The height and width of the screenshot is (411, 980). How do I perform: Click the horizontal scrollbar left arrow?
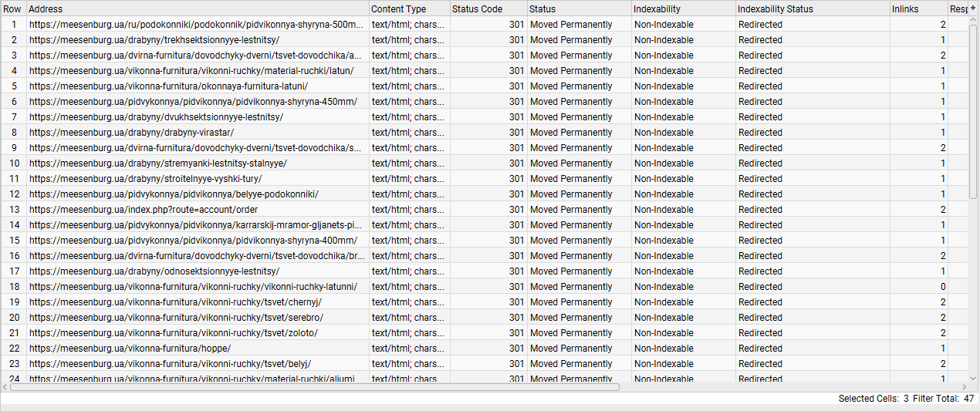(x=5, y=386)
